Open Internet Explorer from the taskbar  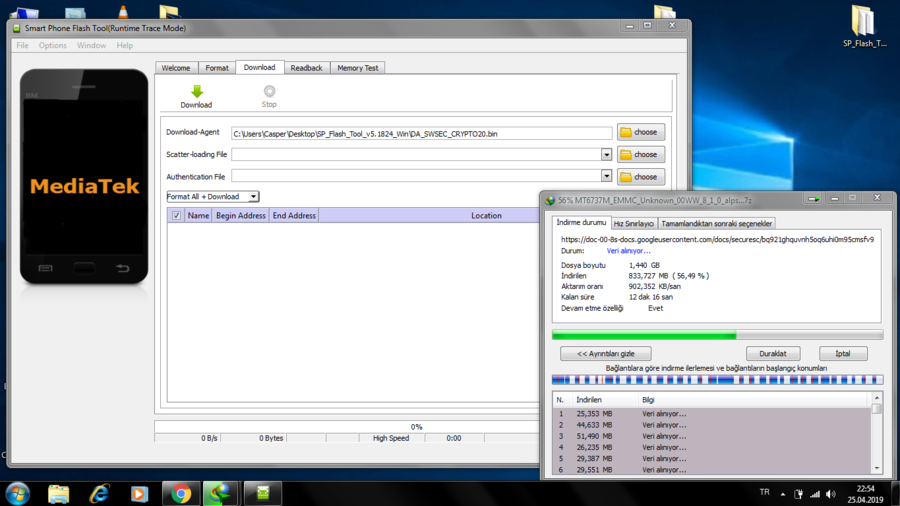coord(99,493)
